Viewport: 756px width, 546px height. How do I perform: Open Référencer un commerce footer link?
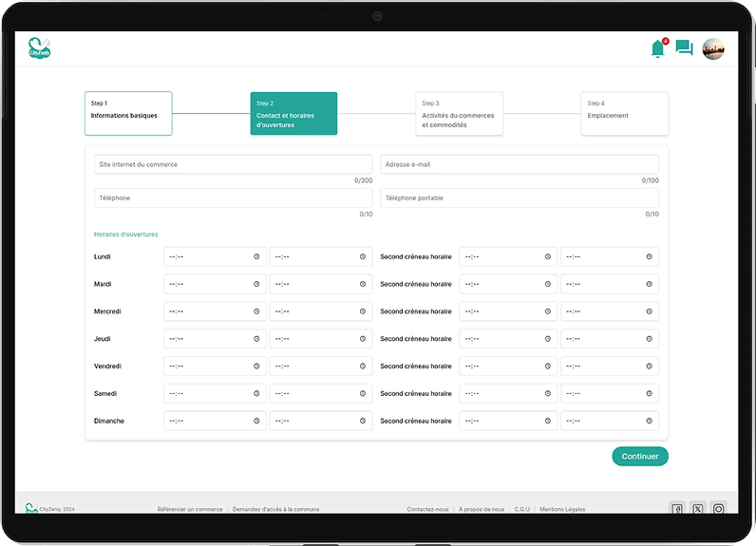click(190, 509)
